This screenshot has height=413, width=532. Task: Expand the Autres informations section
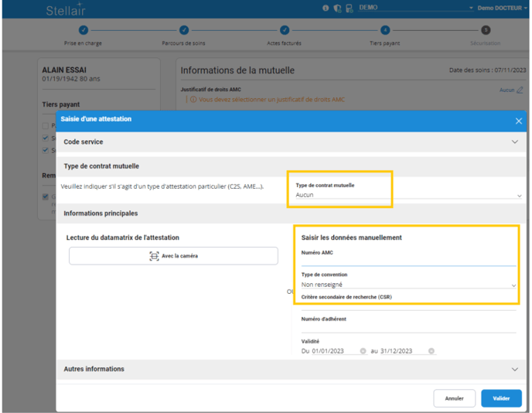514,370
